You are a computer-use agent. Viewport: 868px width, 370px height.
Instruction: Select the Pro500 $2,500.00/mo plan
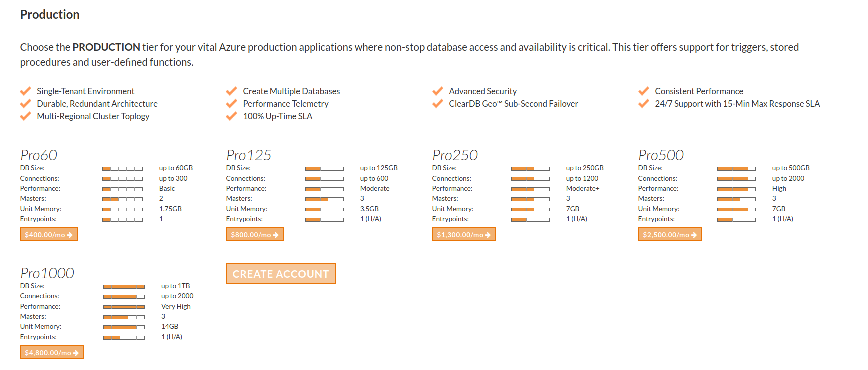pos(670,235)
